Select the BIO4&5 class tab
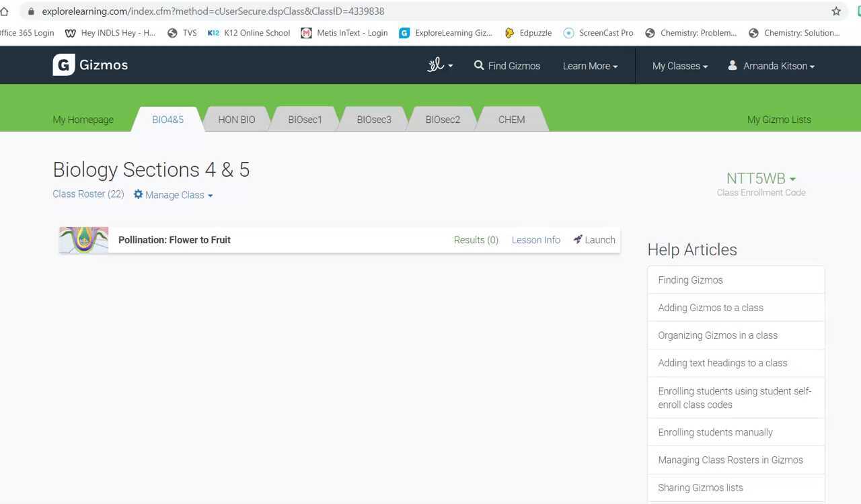This screenshot has width=861, height=504. (x=168, y=120)
